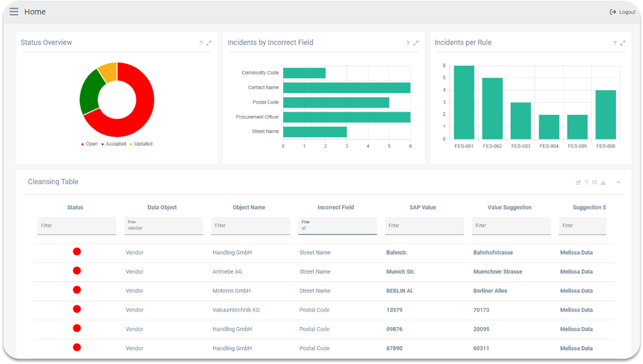This screenshot has height=364, width=643.
Task: Expand Incidents by Incorrect Field chart fullscreen
Action: tap(416, 43)
